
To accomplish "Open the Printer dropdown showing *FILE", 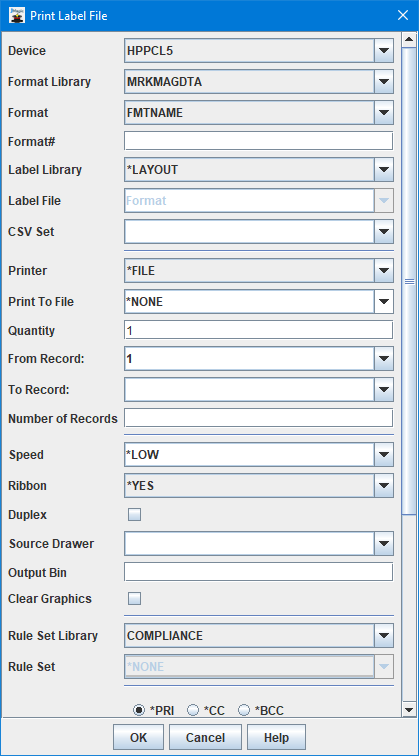I will [x=384, y=270].
